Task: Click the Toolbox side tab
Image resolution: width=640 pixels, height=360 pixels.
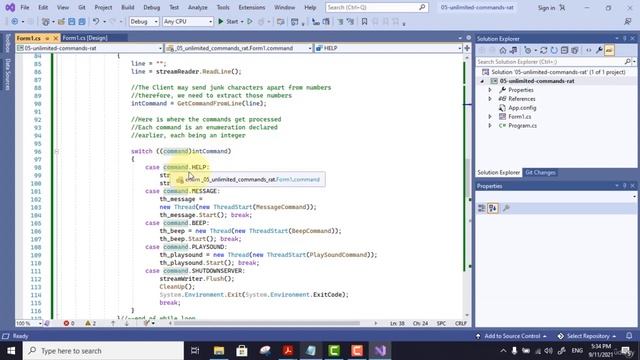Action: click(7, 43)
